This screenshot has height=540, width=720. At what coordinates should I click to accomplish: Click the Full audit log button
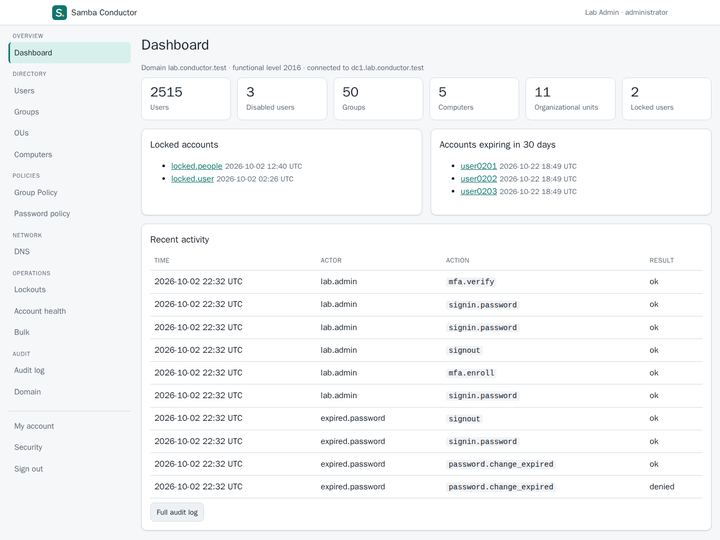tap(177, 512)
